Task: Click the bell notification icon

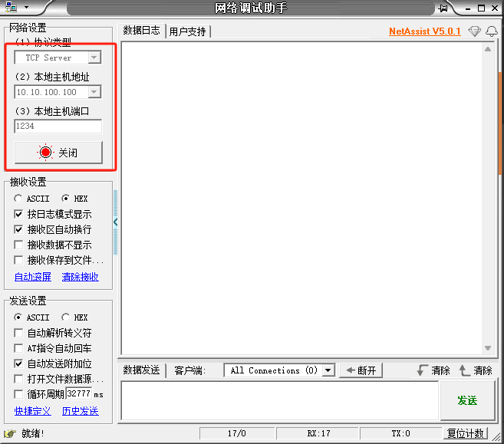Action: point(491,31)
